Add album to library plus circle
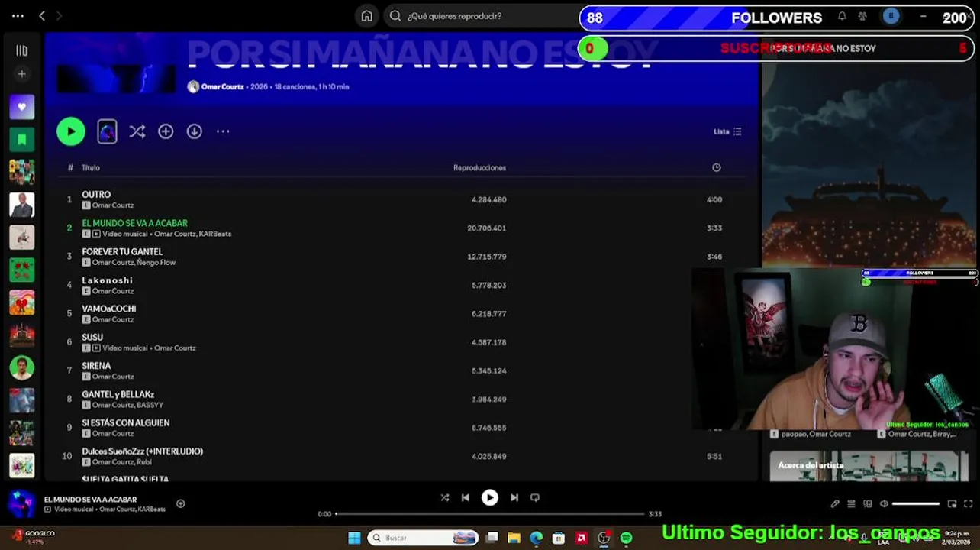 (x=166, y=131)
